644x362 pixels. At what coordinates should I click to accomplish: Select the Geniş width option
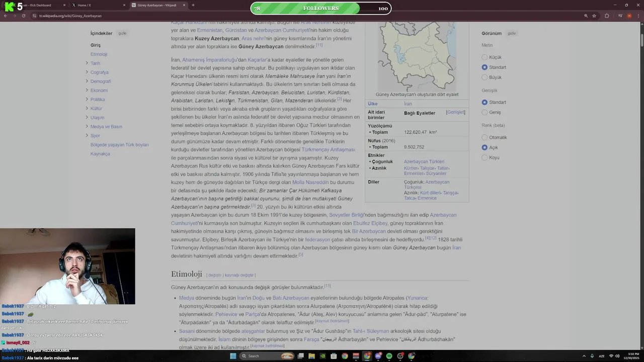[485, 113]
